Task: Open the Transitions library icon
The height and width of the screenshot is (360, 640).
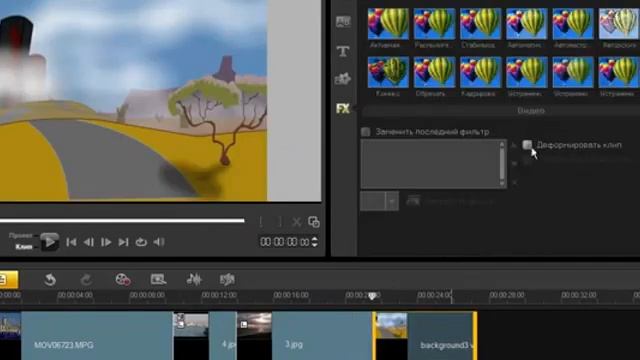Action: pos(343,22)
